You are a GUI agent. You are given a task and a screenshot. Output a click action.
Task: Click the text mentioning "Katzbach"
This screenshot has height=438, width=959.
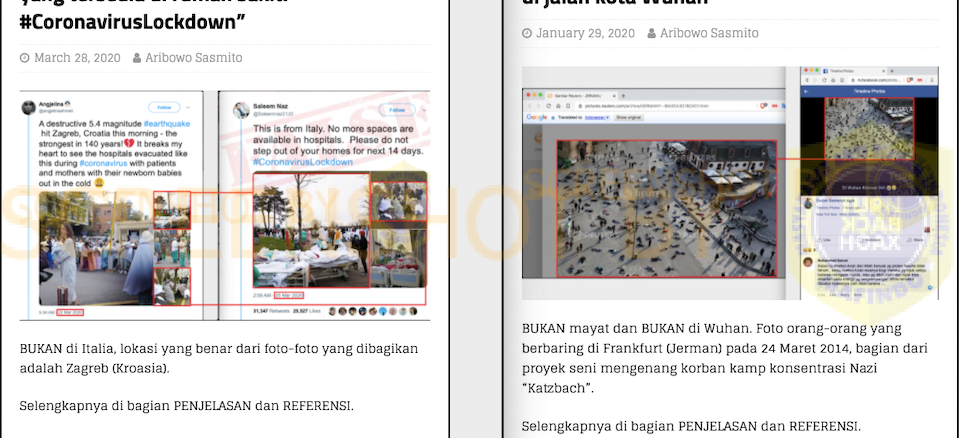coord(558,388)
